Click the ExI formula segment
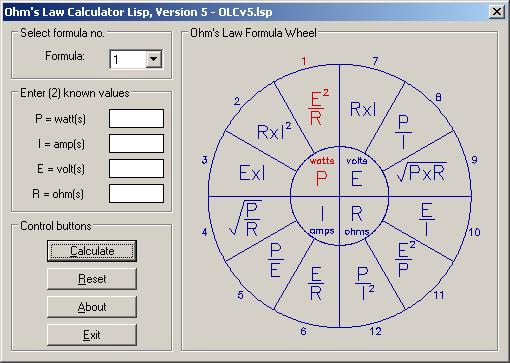 (252, 173)
